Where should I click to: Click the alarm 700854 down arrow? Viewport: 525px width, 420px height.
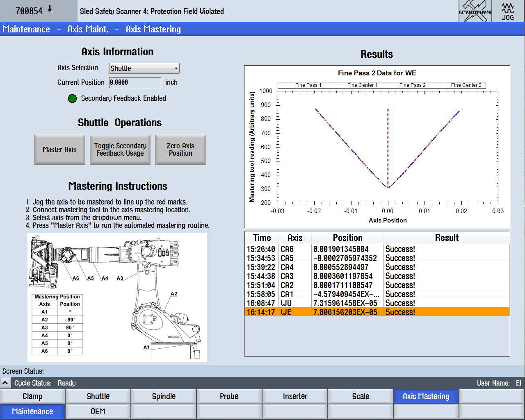(50, 9)
